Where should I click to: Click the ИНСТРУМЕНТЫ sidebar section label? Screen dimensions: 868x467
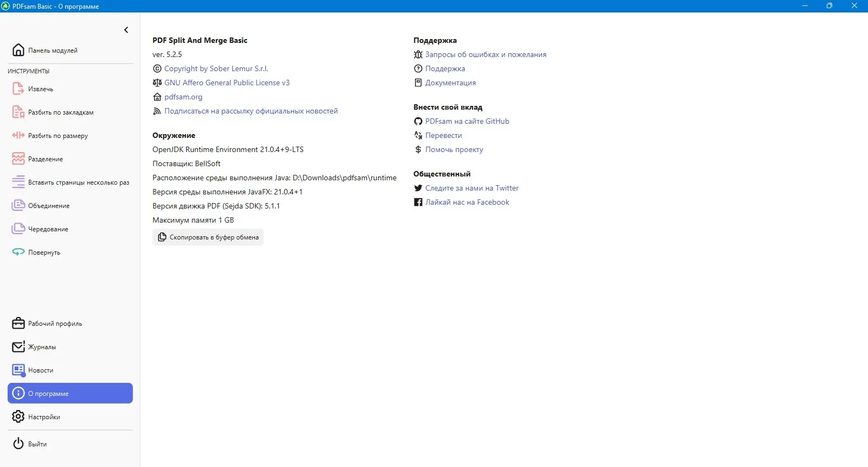click(x=28, y=71)
